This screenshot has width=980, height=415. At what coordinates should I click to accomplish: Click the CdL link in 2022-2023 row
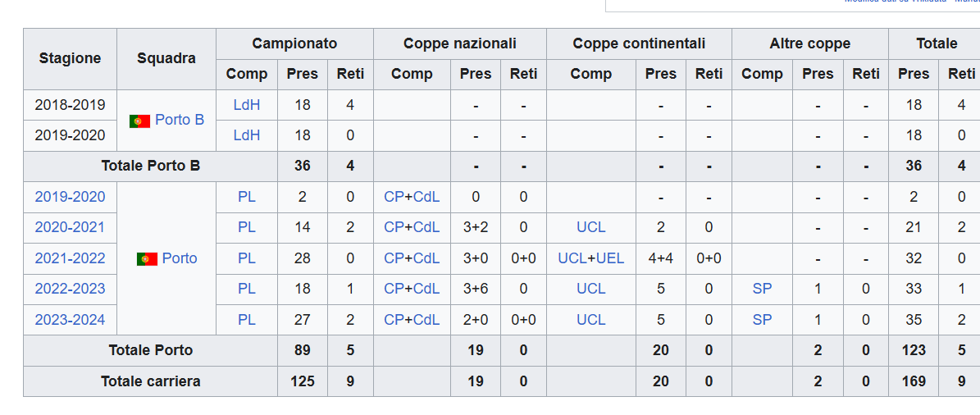click(427, 289)
